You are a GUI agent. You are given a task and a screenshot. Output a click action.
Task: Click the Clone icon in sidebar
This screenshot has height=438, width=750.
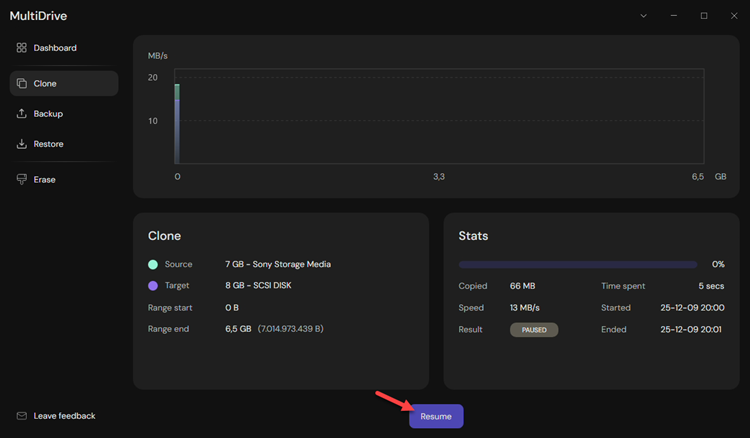coord(22,84)
